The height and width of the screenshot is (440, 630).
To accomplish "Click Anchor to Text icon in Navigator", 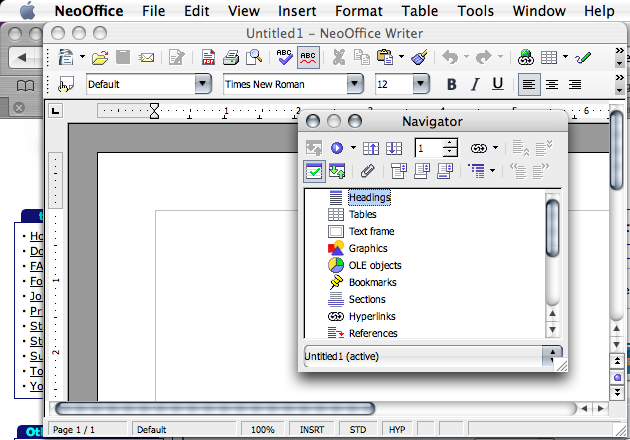I will click(445, 171).
